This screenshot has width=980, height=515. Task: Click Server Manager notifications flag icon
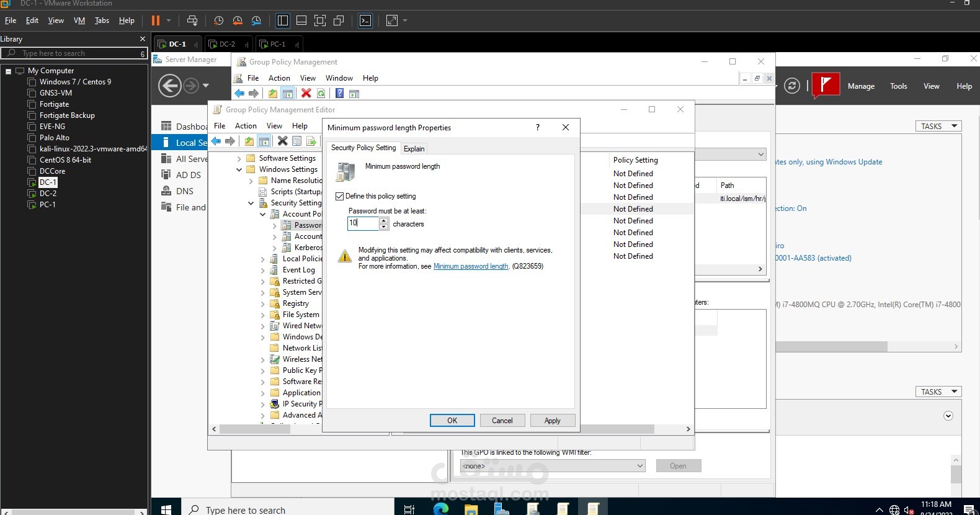[x=826, y=86]
